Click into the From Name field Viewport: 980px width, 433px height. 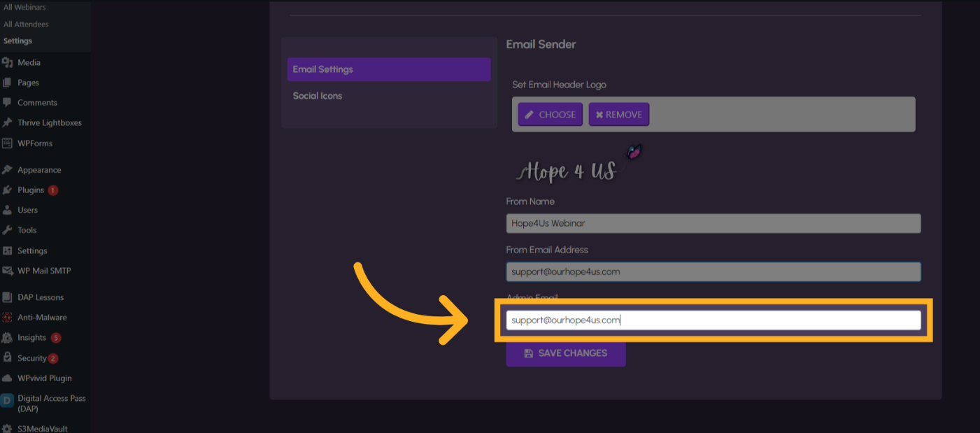[x=713, y=223]
